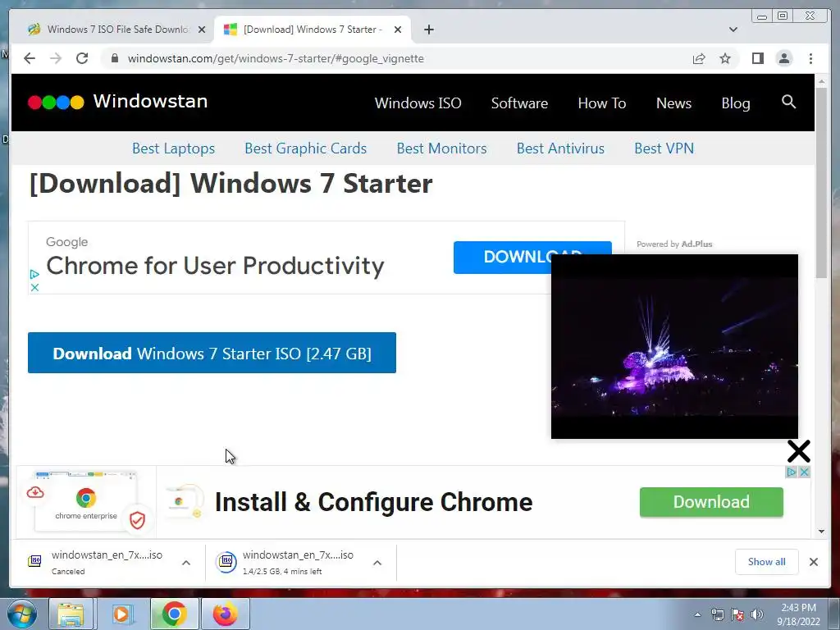This screenshot has height=630, width=840.
Task: Open the site search magnifier
Action: (788, 102)
